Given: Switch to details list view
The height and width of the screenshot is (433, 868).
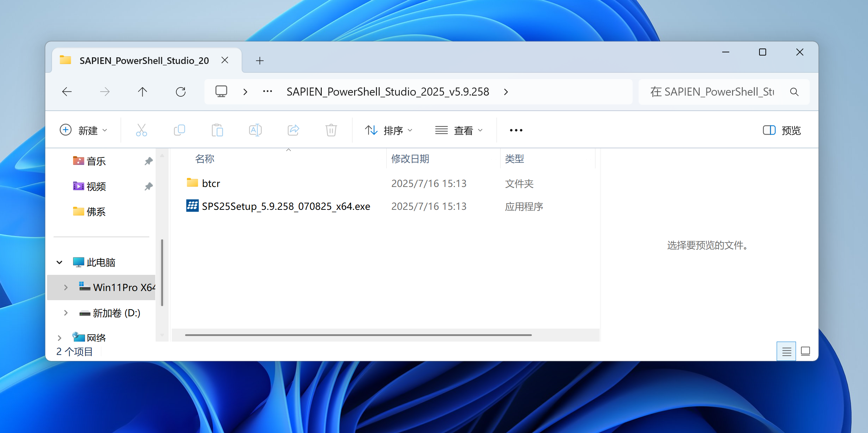Looking at the screenshot, I should pyautogui.click(x=787, y=351).
